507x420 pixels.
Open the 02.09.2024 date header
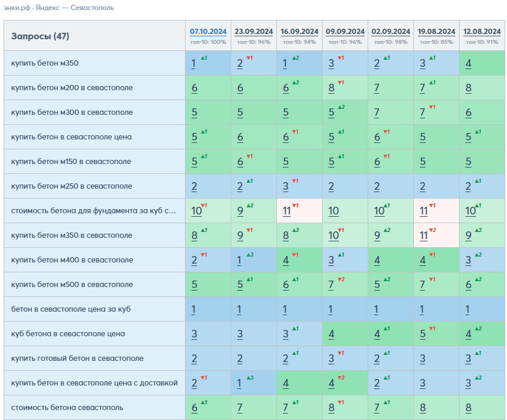(x=390, y=32)
